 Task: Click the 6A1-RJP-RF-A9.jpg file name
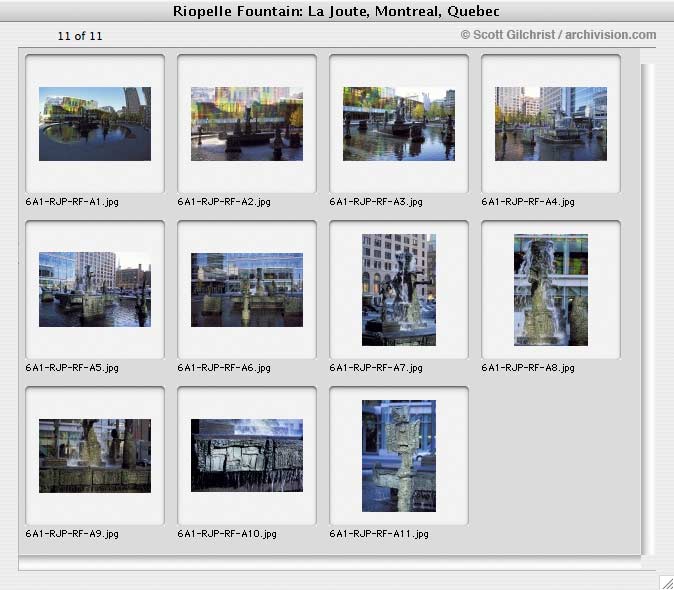point(72,534)
